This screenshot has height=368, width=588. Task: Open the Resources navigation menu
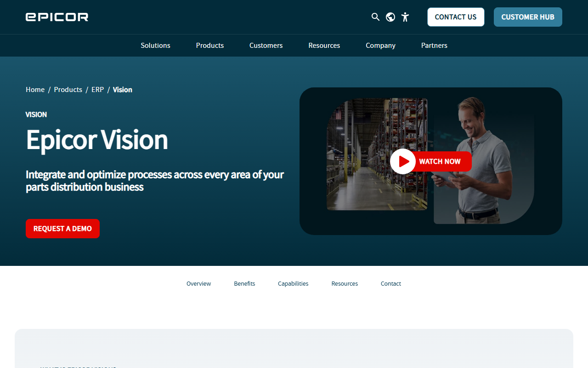[x=324, y=46]
